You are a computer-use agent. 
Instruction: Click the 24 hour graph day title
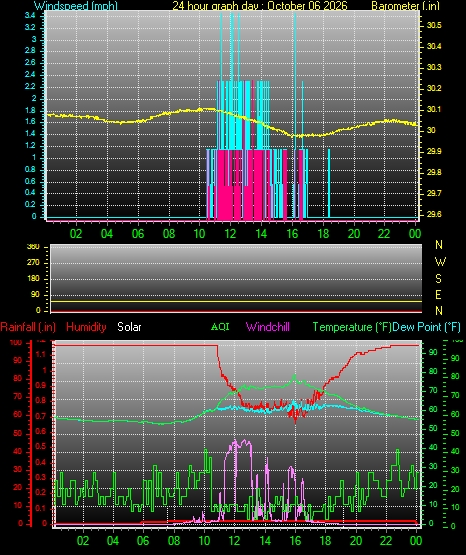pos(260,6)
